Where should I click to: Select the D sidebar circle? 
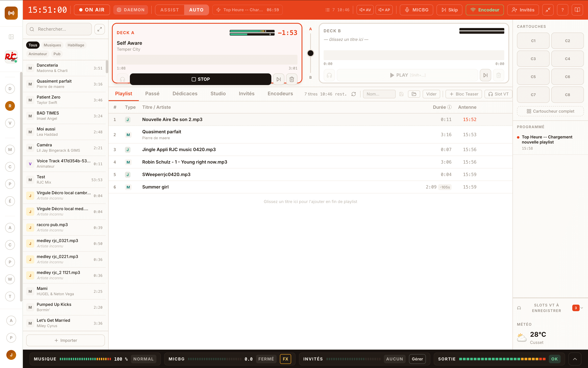[x=10, y=89]
